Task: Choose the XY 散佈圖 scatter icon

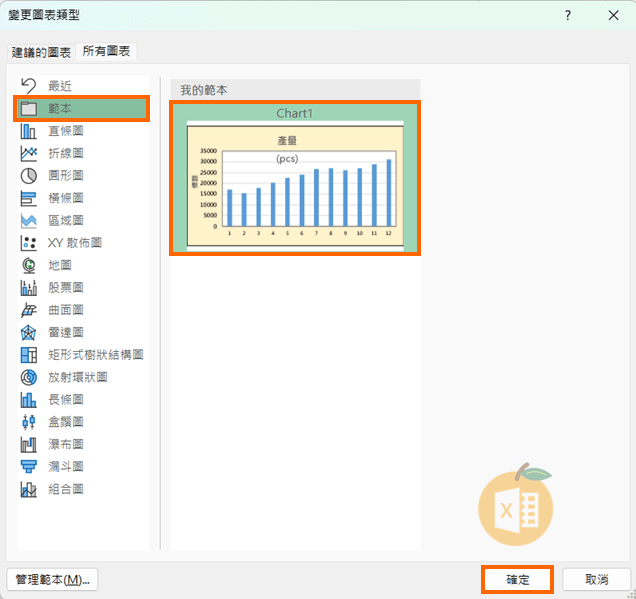Action: [x=29, y=243]
